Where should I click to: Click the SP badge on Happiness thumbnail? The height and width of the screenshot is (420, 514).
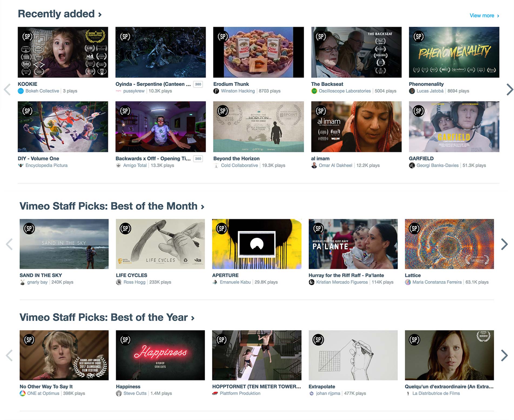point(125,340)
